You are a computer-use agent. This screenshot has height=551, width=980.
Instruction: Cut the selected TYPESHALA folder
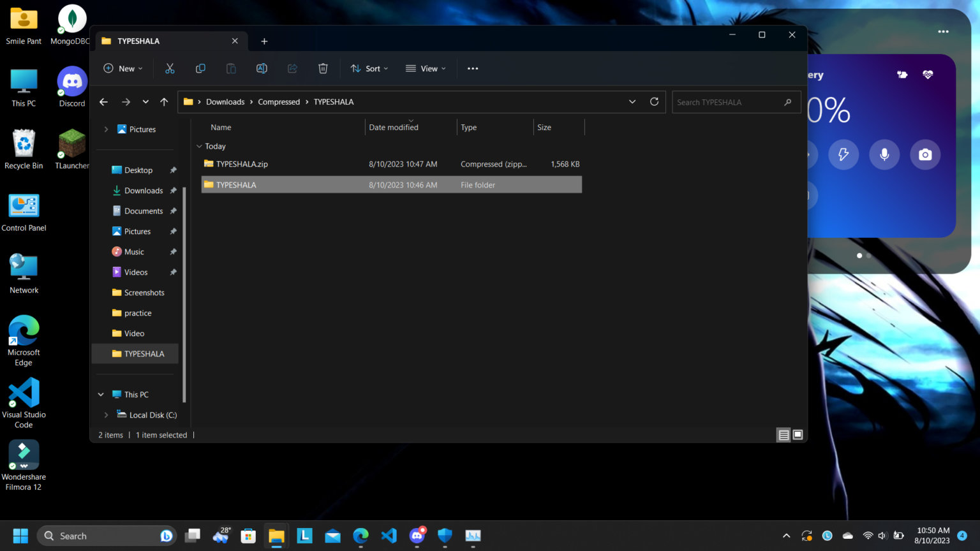(x=169, y=68)
